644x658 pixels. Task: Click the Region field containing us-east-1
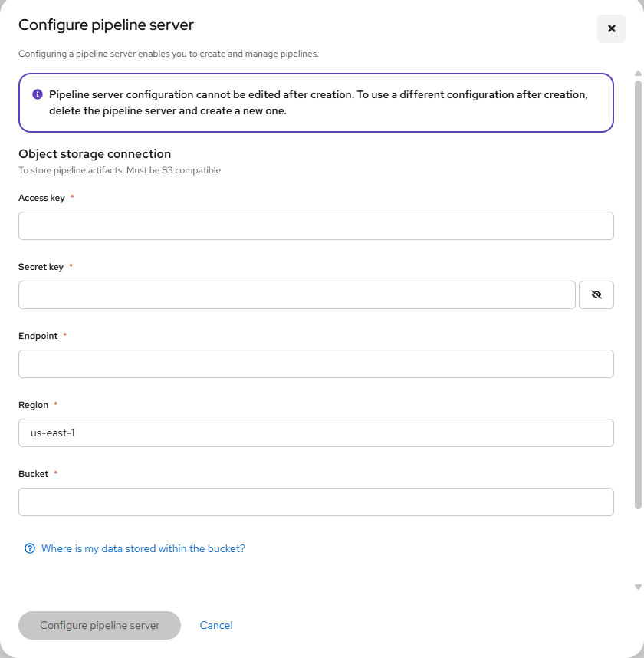(316, 433)
